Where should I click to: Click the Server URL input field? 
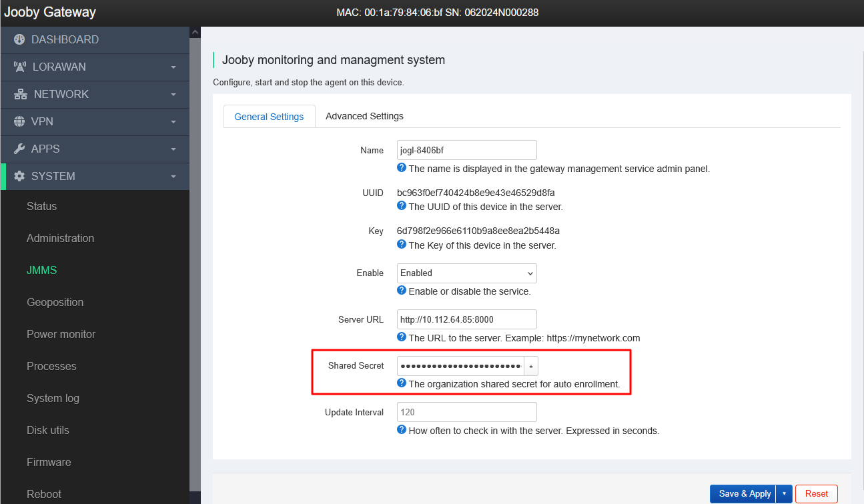click(467, 319)
